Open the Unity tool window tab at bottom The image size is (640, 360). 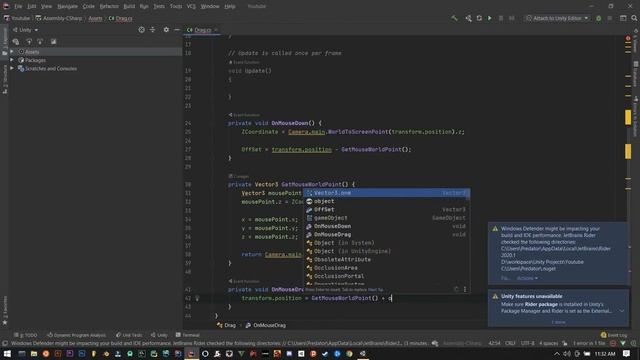tap(159, 335)
